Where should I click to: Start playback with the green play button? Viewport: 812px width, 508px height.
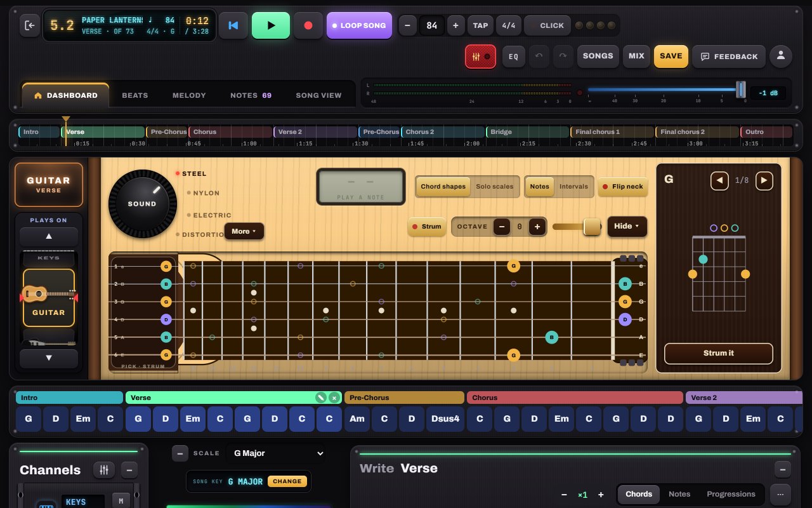(x=271, y=25)
